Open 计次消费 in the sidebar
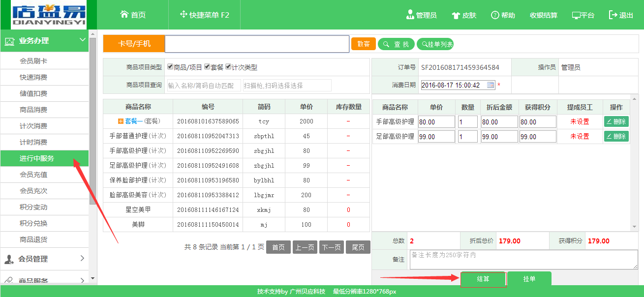This screenshot has height=297, width=644. tap(44, 126)
